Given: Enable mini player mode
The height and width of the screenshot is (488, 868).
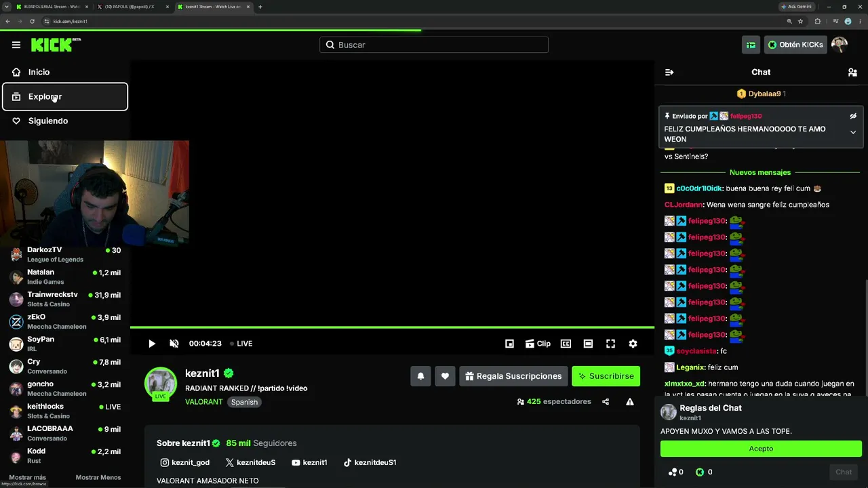Looking at the screenshot, I should click(x=510, y=344).
